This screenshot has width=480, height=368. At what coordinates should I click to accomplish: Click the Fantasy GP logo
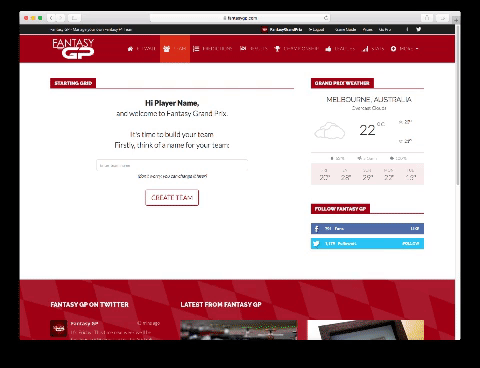point(73,49)
